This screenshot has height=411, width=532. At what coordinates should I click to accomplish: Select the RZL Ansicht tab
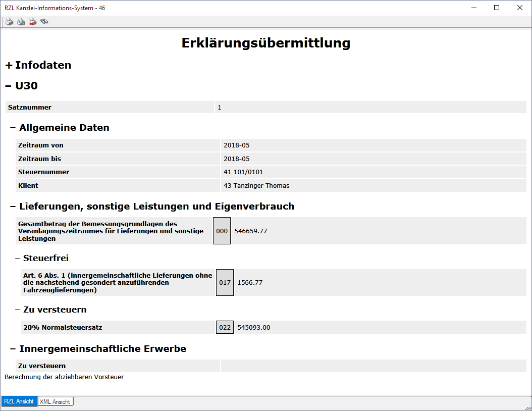pos(19,401)
